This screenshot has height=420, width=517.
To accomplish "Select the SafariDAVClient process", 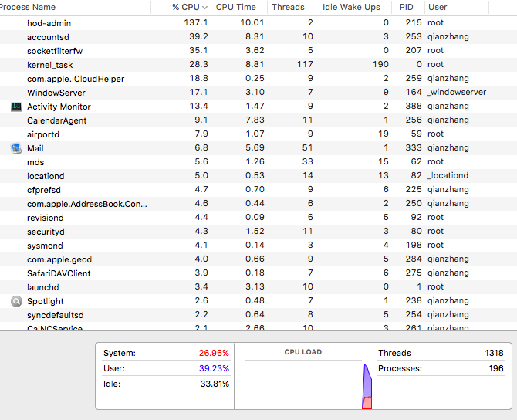I will (x=59, y=273).
